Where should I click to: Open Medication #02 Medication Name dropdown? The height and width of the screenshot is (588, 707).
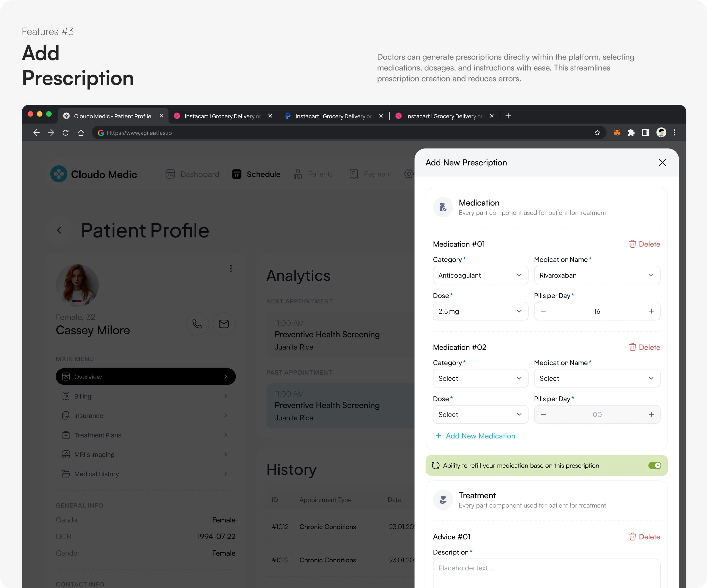[597, 378]
